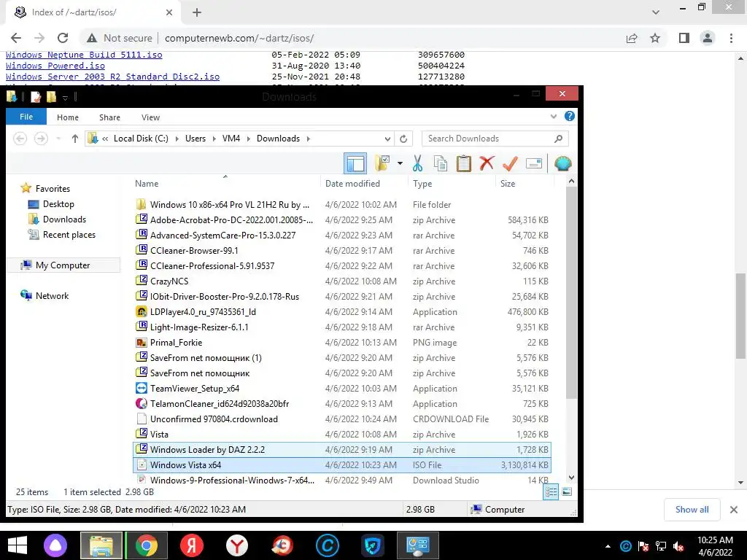This screenshot has height=560, width=747.
Task: Click Show all downloads button
Action: click(692, 510)
